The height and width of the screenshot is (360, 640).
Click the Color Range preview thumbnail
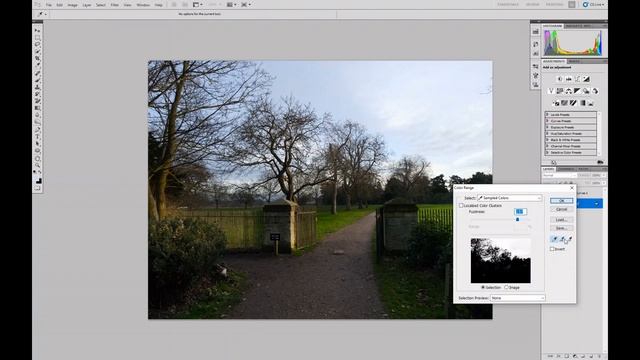(501, 261)
